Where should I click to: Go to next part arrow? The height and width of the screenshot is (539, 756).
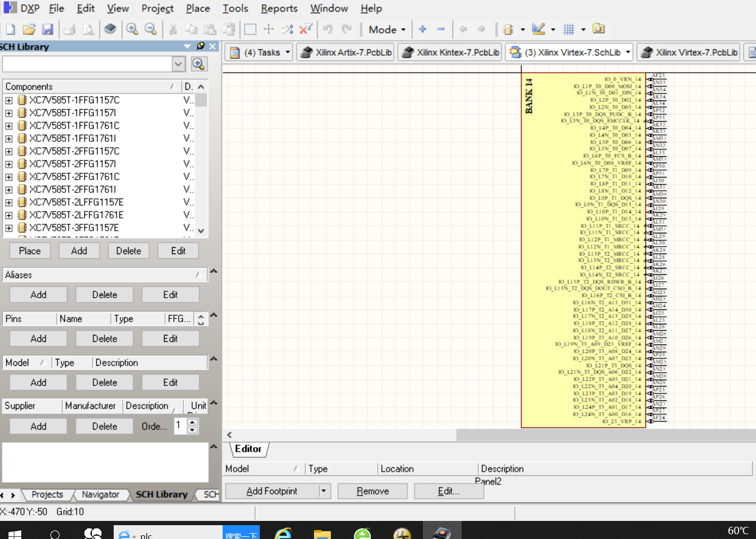481,29
